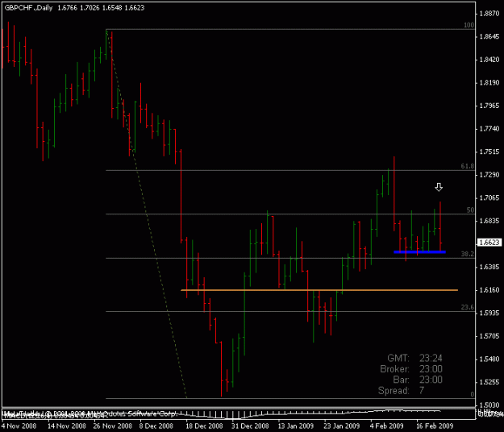This screenshot has width=504, height=432.
Task: Select the dotted diagonal Fibonacci trend line
Action: pos(147,215)
